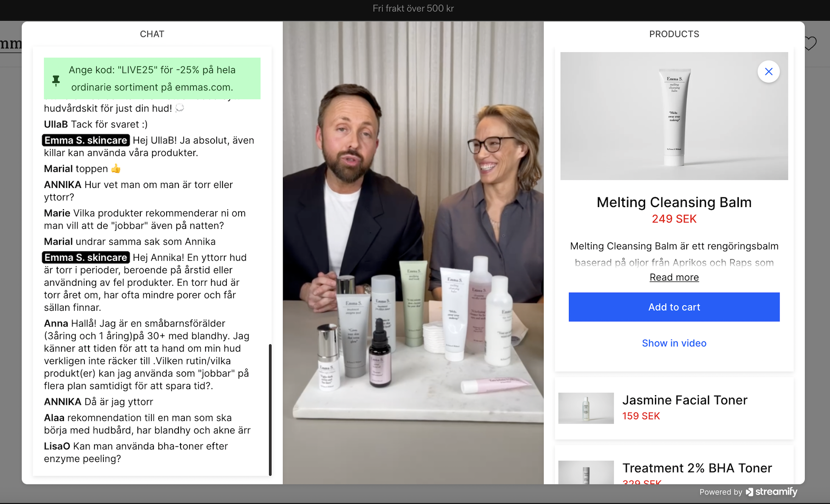Screen dimensions: 830x504
Task: Click Anna's message about småbarnsförälder
Action: (147, 354)
